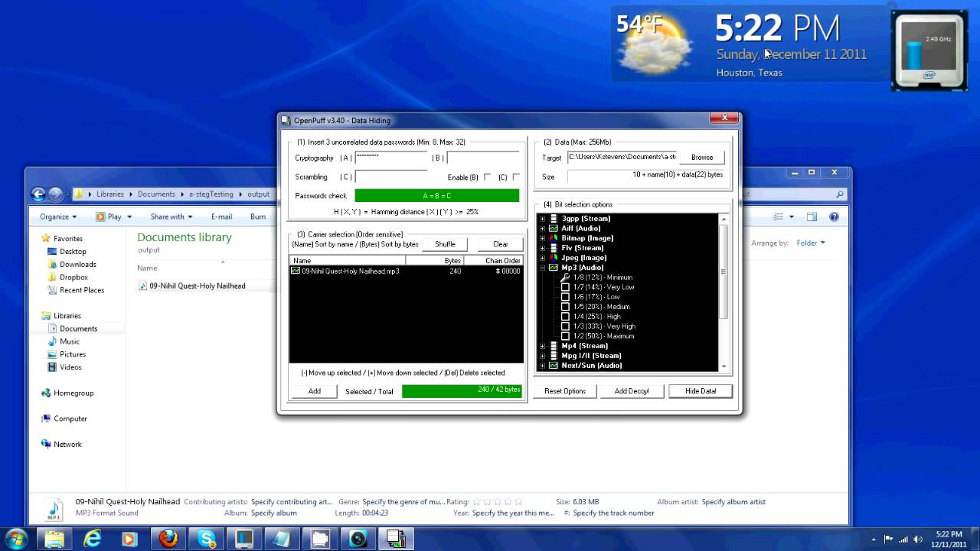Image resolution: width=980 pixels, height=551 pixels.
Task: Enable password (B) checkbox
Action: 487,178
